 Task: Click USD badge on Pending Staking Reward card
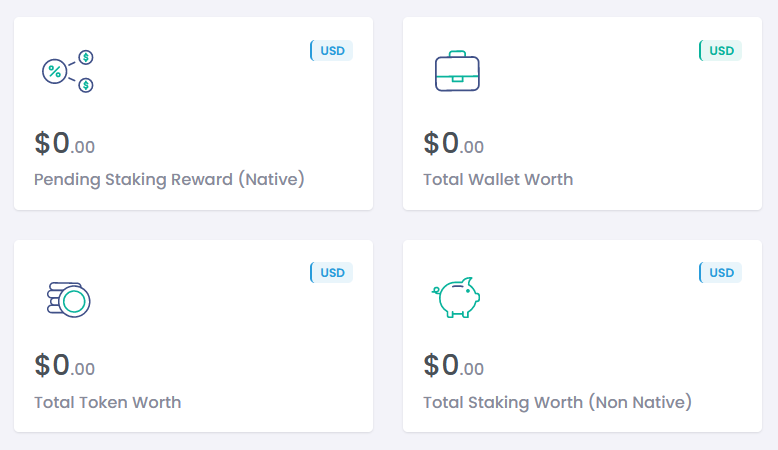332,50
